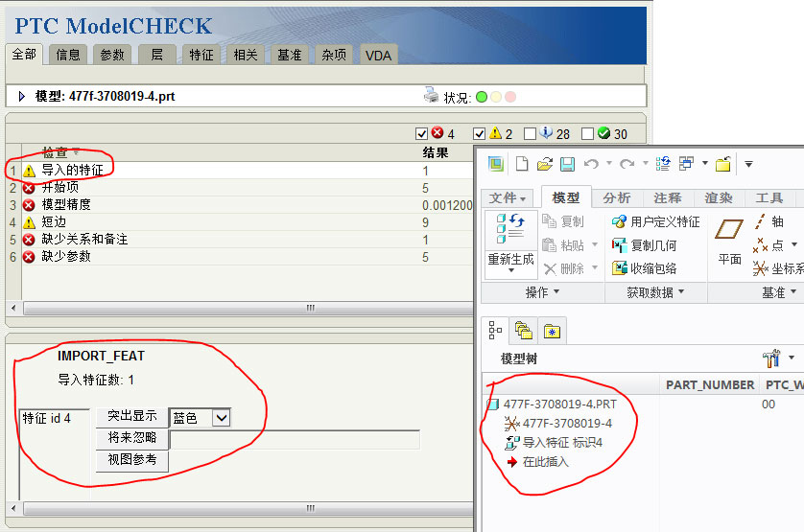Select the 轴 axis datum tool
Image resolution: width=804 pixels, height=532 pixels.
pos(768,221)
